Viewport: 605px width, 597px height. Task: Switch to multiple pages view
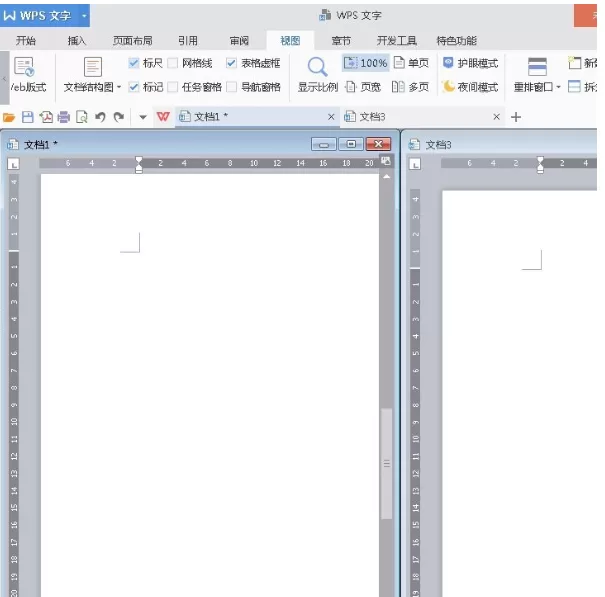[410, 87]
